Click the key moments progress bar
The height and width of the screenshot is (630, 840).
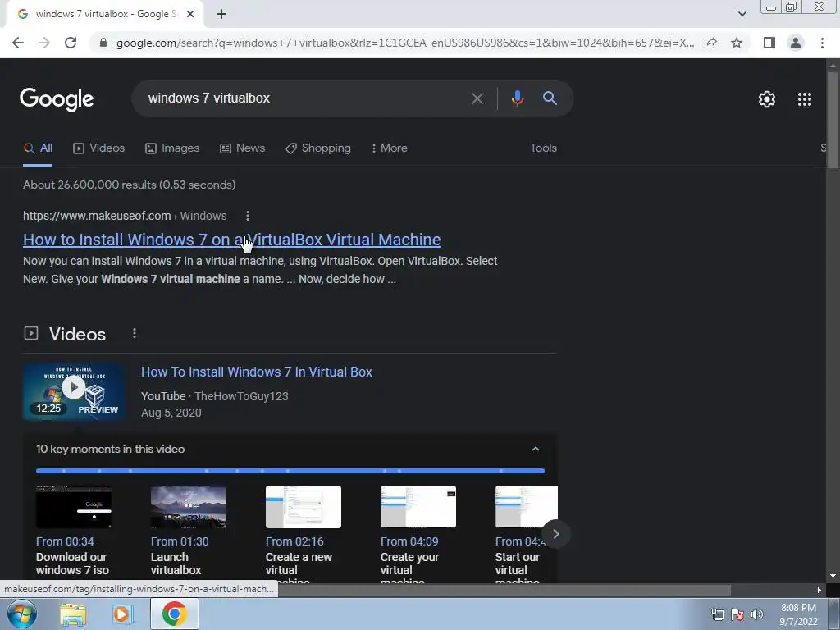click(x=290, y=471)
